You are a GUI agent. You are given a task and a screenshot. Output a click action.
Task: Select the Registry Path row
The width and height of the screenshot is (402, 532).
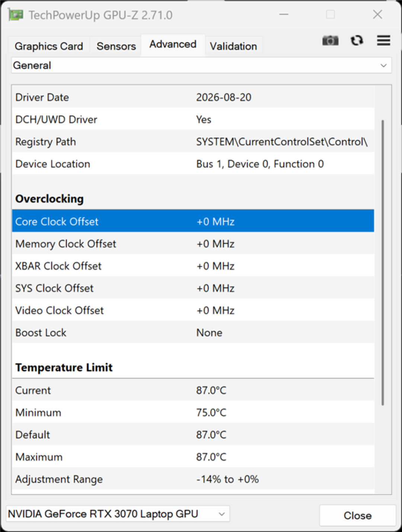point(193,142)
